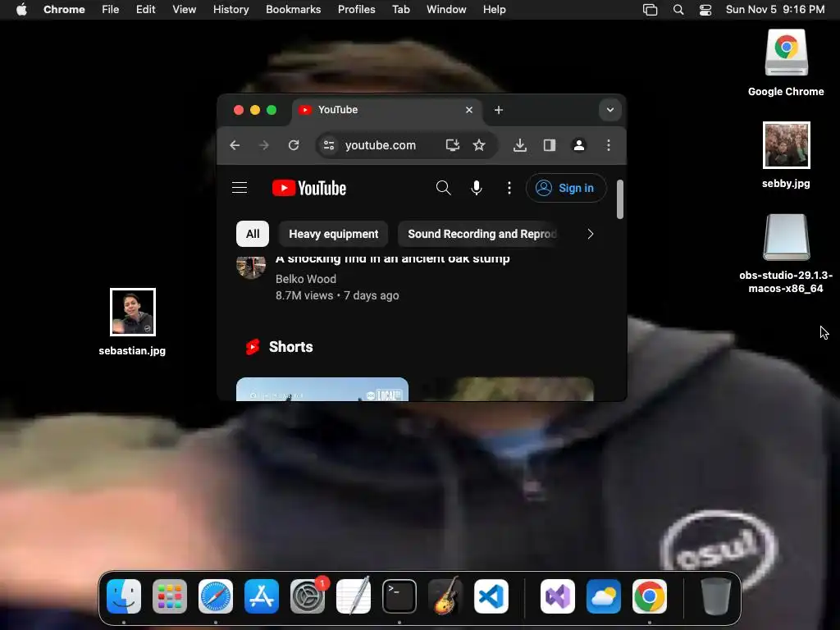Image resolution: width=840 pixels, height=630 pixels.
Task: Filter by Heavy equipment chip
Action: [x=333, y=234]
